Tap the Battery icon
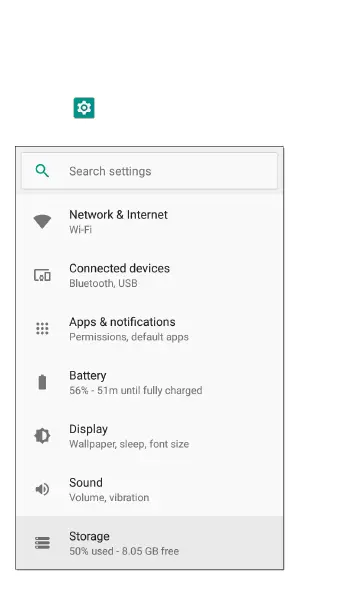The height and width of the screenshot is (612, 360). coord(42,382)
